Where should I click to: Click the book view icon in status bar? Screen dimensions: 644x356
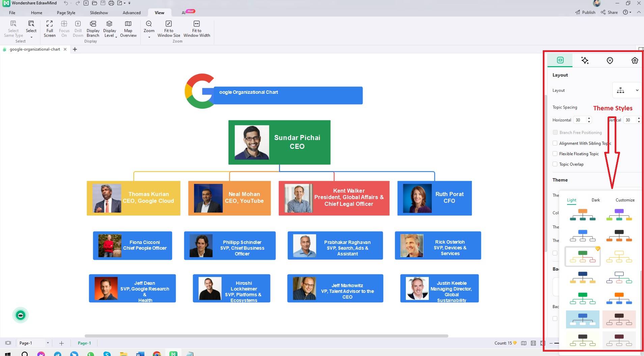524,343
